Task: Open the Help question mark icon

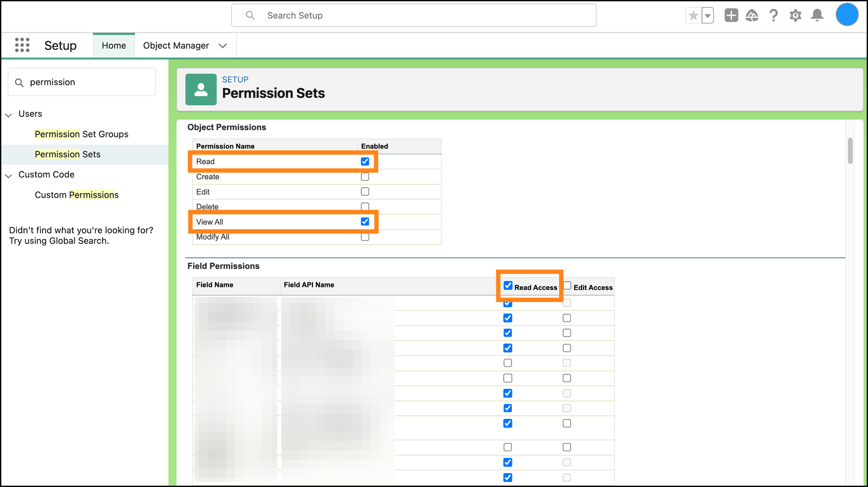Action: coord(773,16)
